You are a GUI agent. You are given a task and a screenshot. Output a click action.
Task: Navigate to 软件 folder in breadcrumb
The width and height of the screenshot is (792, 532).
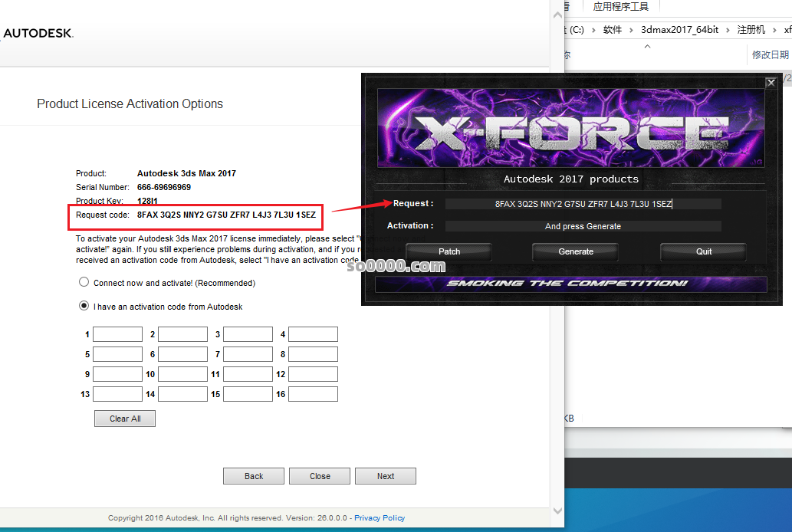click(x=612, y=30)
